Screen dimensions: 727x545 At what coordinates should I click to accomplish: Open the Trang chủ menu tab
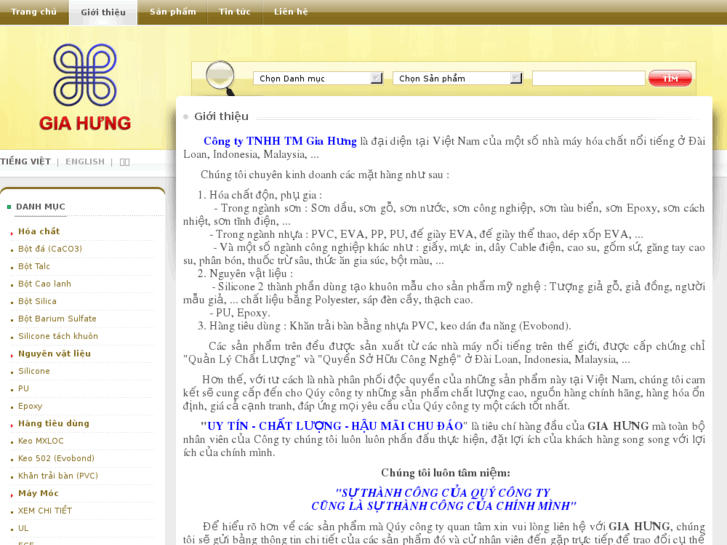point(34,12)
